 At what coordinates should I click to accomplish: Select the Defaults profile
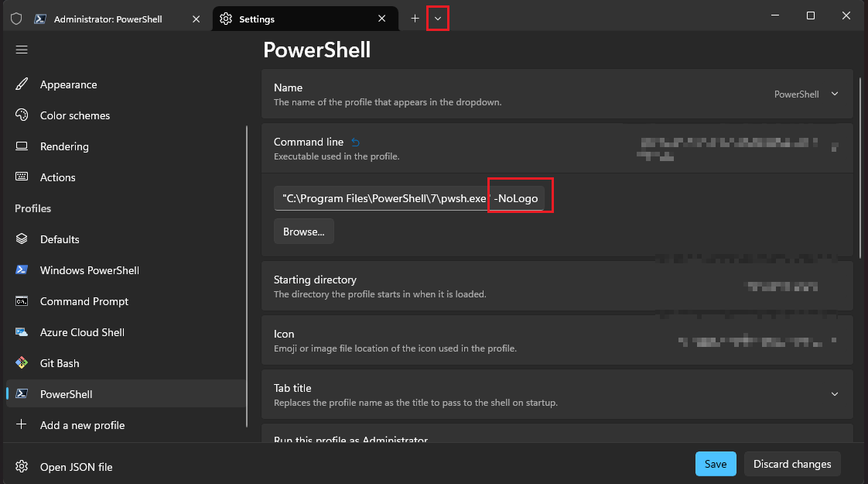(x=126, y=239)
